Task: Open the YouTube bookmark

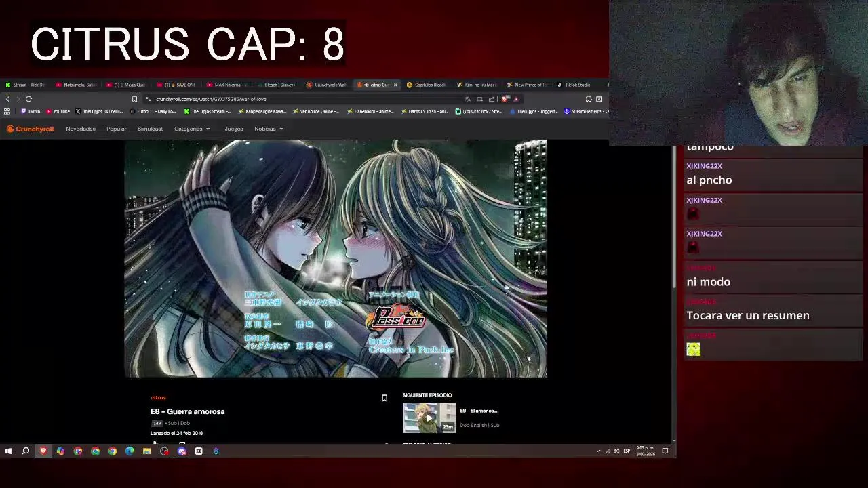Action: pyautogui.click(x=58, y=111)
